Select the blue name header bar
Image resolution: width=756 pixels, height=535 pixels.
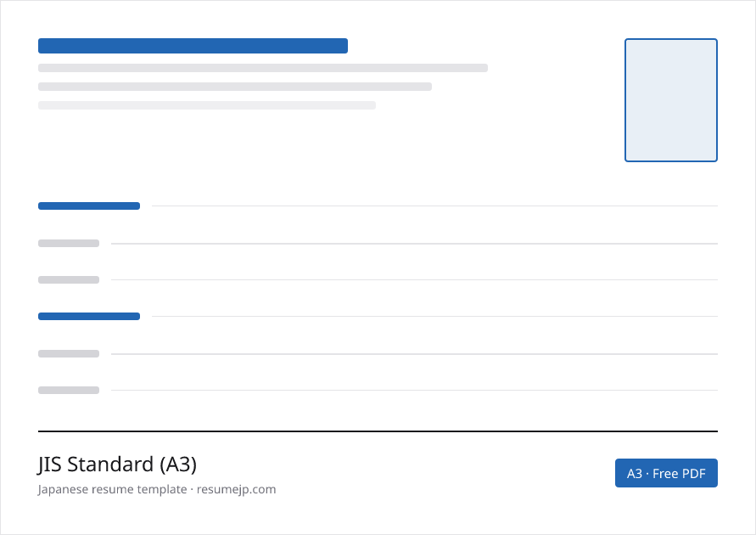[x=193, y=46]
